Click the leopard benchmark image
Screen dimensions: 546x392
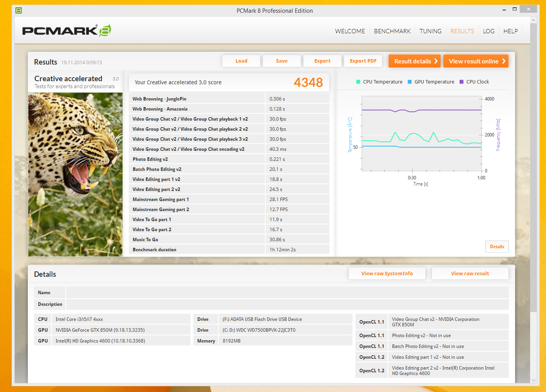[x=75, y=174]
